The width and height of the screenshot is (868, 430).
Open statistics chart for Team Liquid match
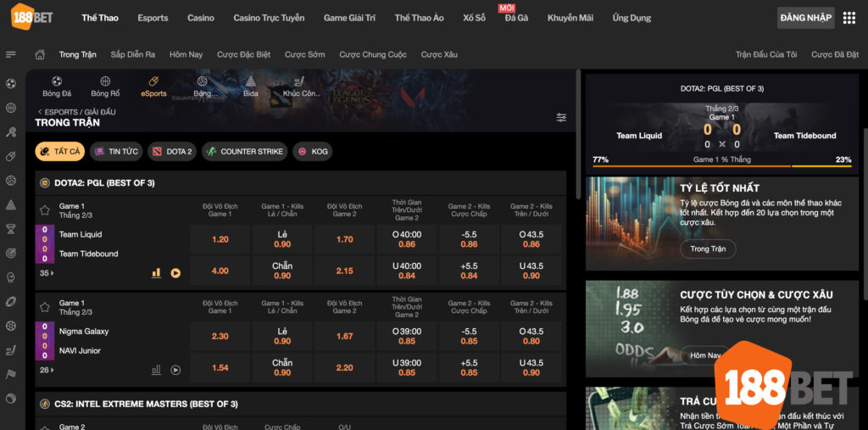(157, 272)
